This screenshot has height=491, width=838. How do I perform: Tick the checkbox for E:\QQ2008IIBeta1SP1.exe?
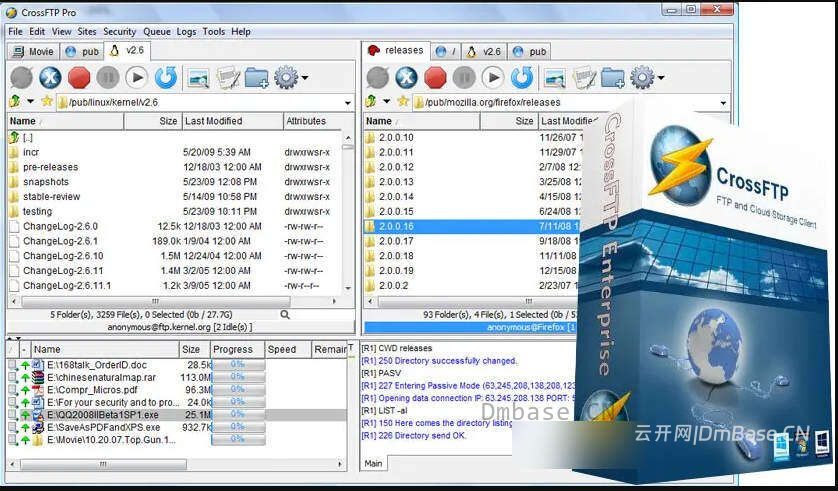[x=12, y=415]
